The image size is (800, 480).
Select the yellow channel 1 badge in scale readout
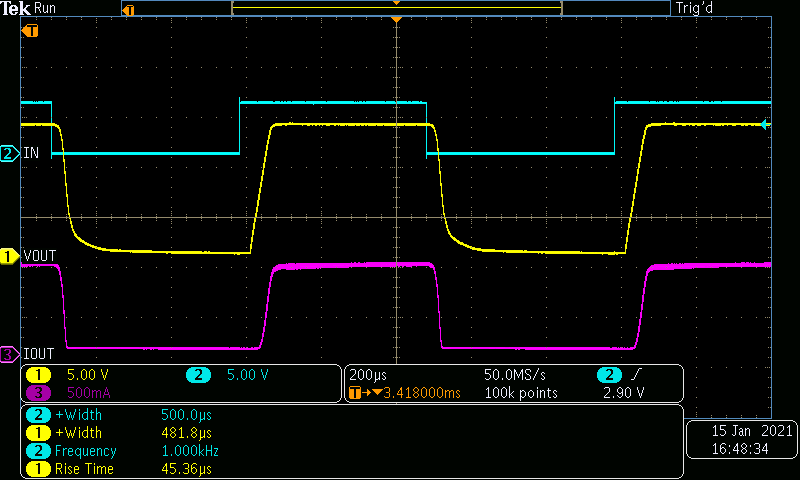click(38, 375)
